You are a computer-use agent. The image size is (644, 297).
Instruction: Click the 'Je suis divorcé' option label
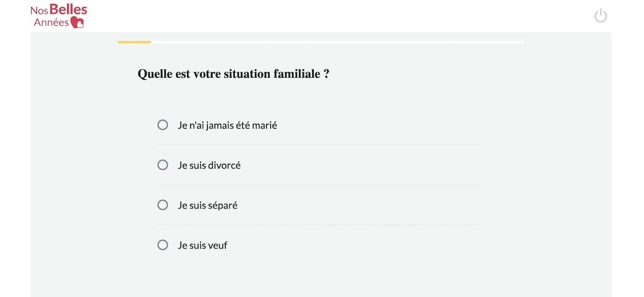[209, 165]
